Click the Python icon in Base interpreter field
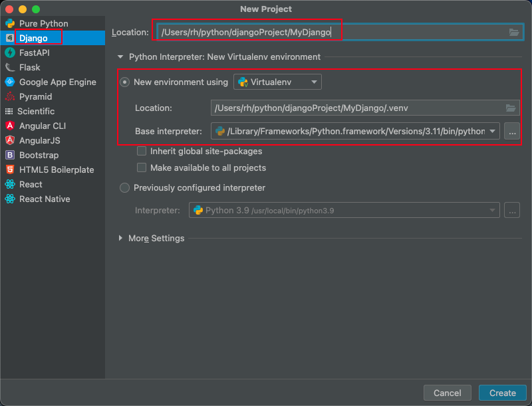 pyautogui.click(x=220, y=131)
